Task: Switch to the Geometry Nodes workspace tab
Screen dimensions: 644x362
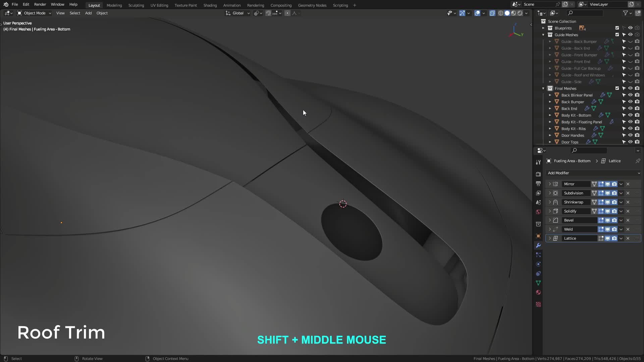Action: tap(312, 5)
